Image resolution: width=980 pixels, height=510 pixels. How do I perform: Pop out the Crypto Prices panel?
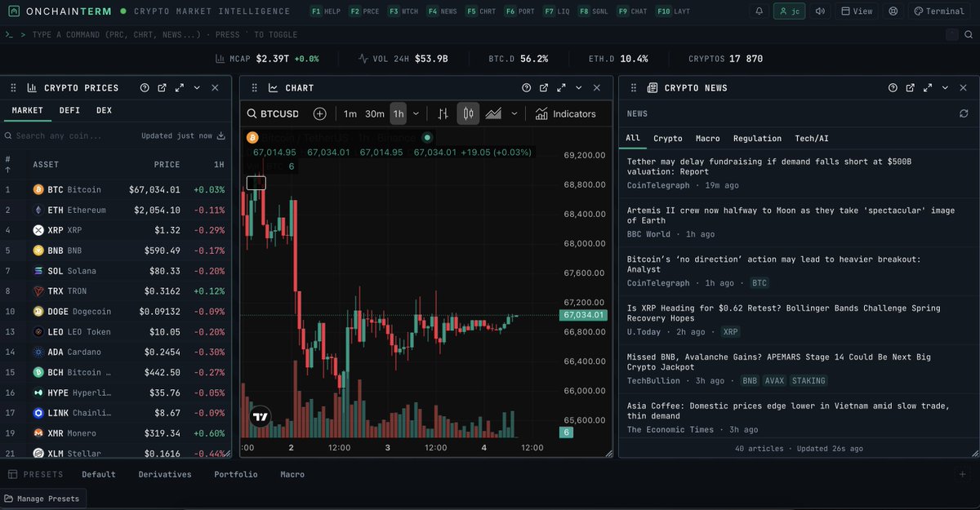point(162,87)
